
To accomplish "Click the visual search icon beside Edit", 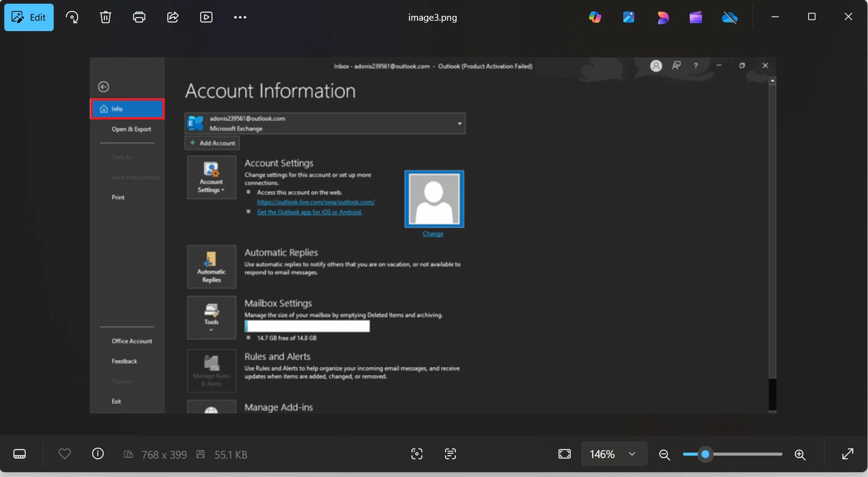I will pyautogui.click(x=73, y=17).
